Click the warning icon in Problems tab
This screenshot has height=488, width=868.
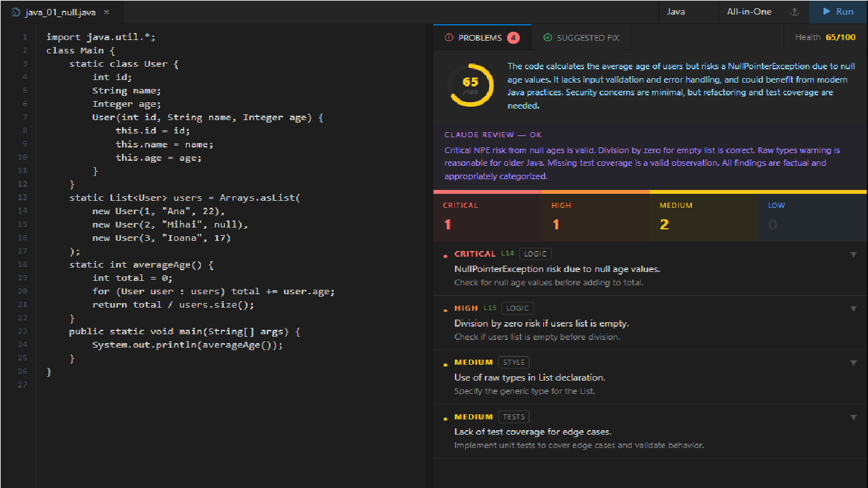pyautogui.click(x=449, y=38)
